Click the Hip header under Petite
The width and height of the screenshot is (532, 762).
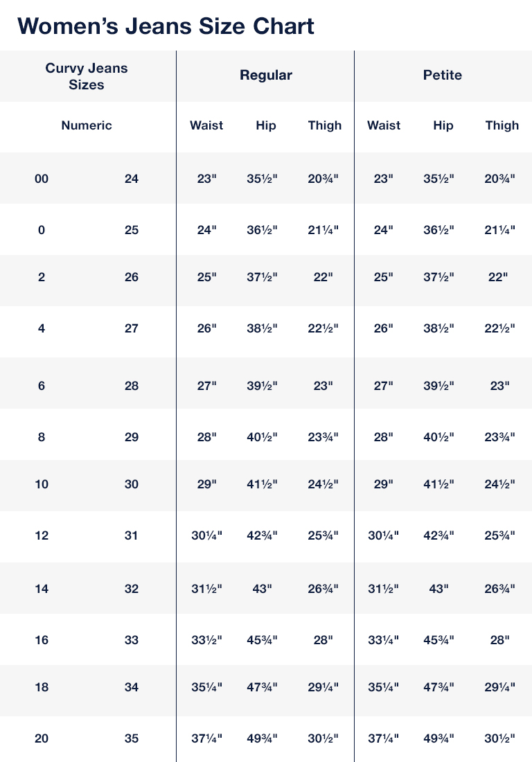point(443,125)
